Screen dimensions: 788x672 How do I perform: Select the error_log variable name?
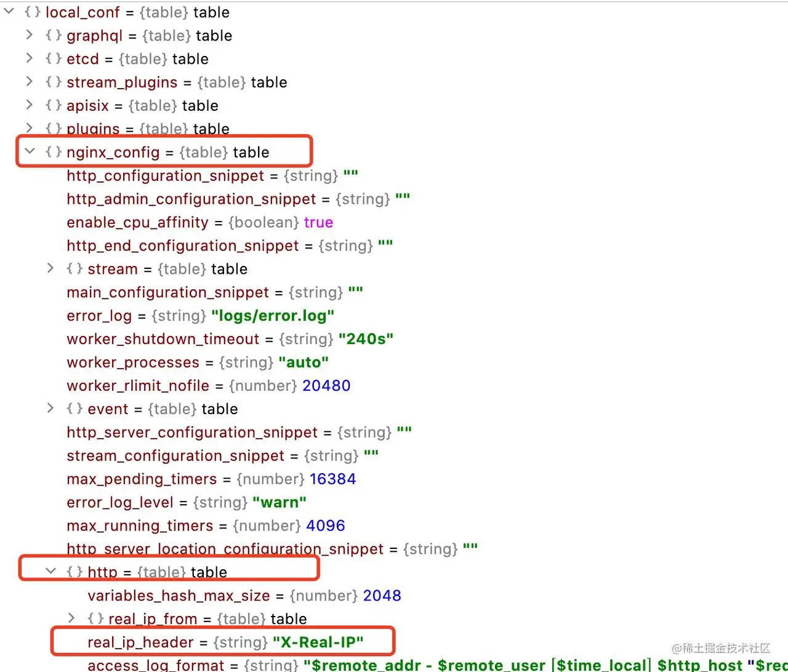pos(99,316)
